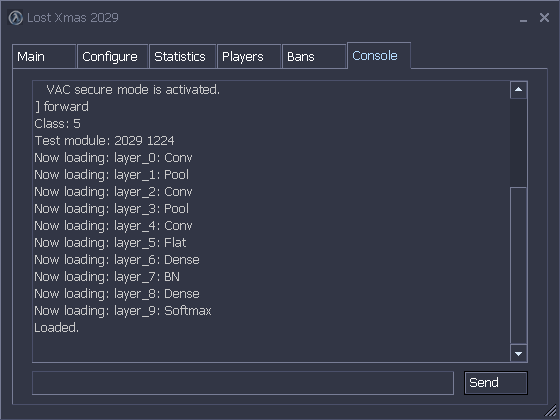Viewport: 560px width, 420px height.
Task: Click the 'Test module: 2029 1224' line
Action: 104,140
